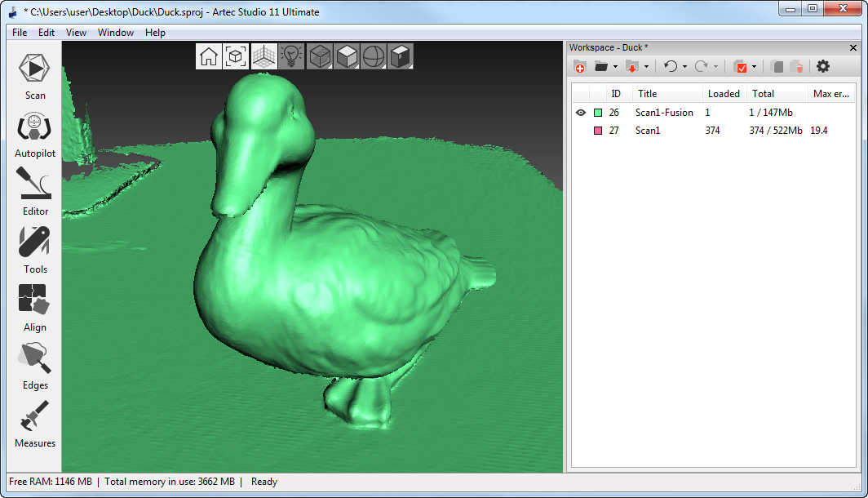Select the Scan1 row title

648,131
